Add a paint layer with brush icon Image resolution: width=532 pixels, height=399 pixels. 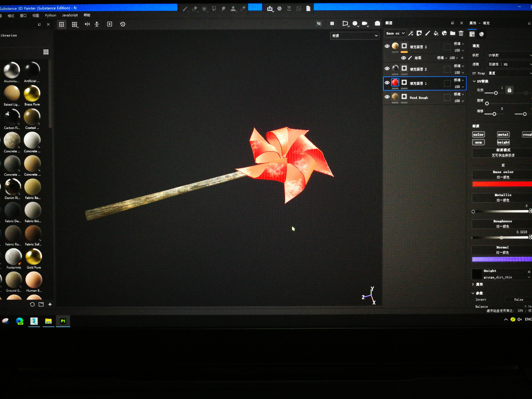pyautogui.click(x=427, y=33)
